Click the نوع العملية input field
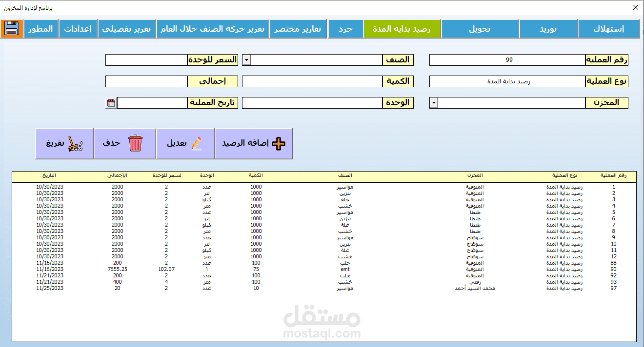 (507, 81)
